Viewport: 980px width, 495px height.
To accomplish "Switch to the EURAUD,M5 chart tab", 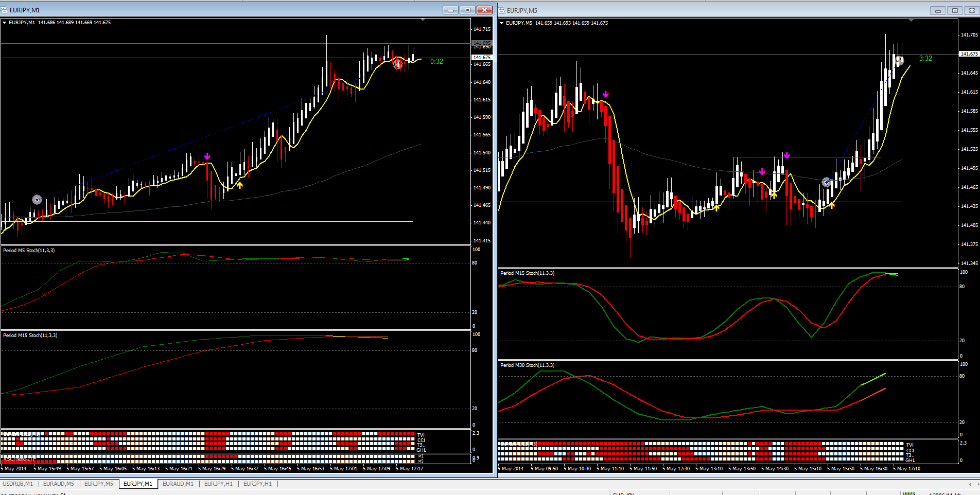I will click(x=59, y=484).
